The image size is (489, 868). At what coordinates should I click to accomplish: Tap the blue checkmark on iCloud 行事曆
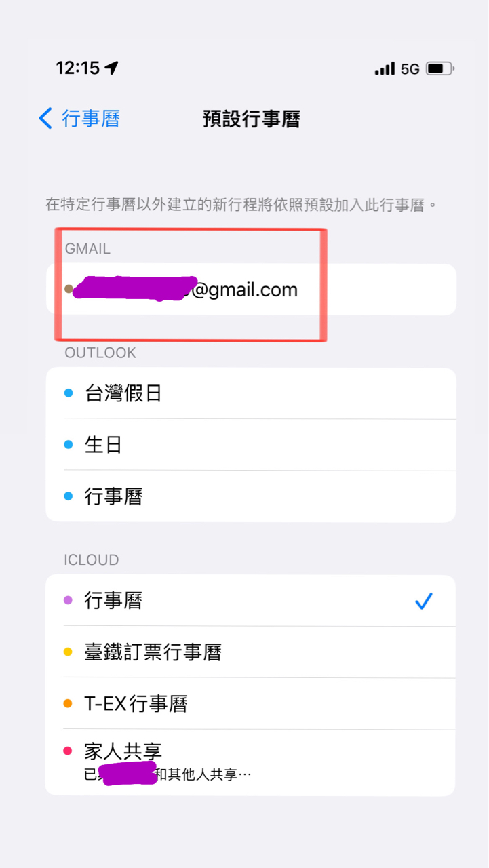pos(424,601)
